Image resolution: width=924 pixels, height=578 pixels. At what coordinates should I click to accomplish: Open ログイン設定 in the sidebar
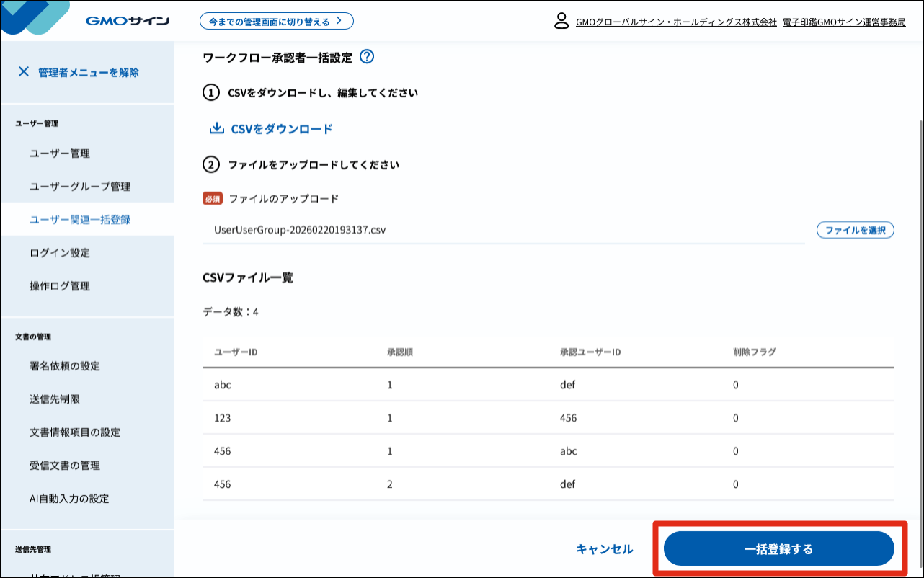click(60, 253)
